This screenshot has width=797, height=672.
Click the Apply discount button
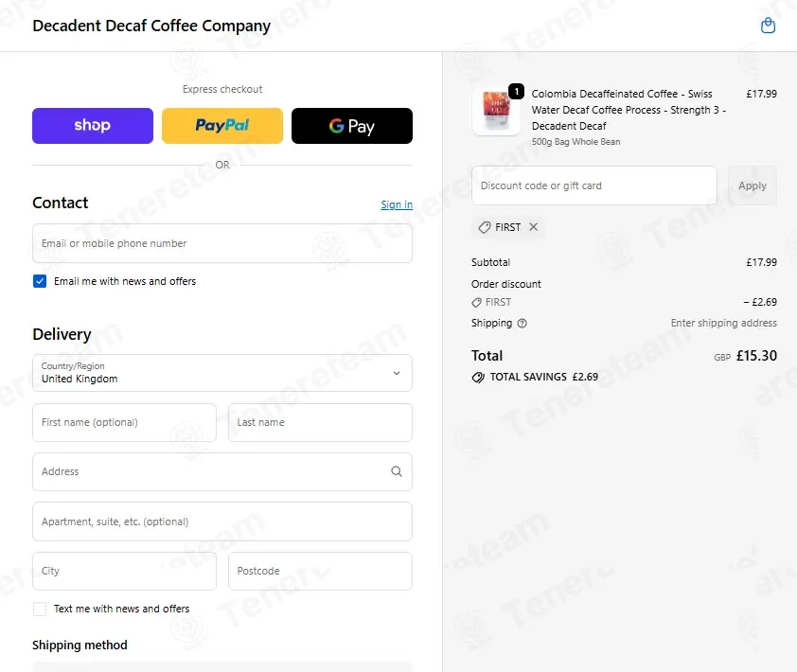[x=753, y=186]
